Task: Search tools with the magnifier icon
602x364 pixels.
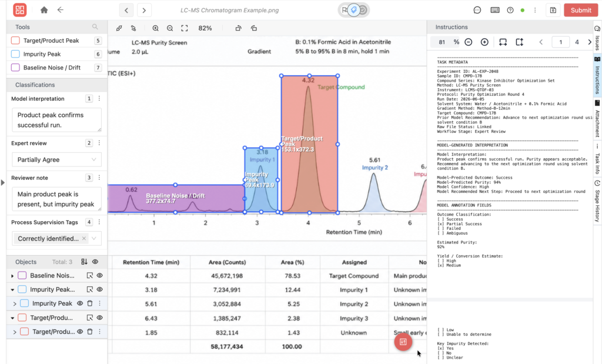Action: (x=95, y=27)
